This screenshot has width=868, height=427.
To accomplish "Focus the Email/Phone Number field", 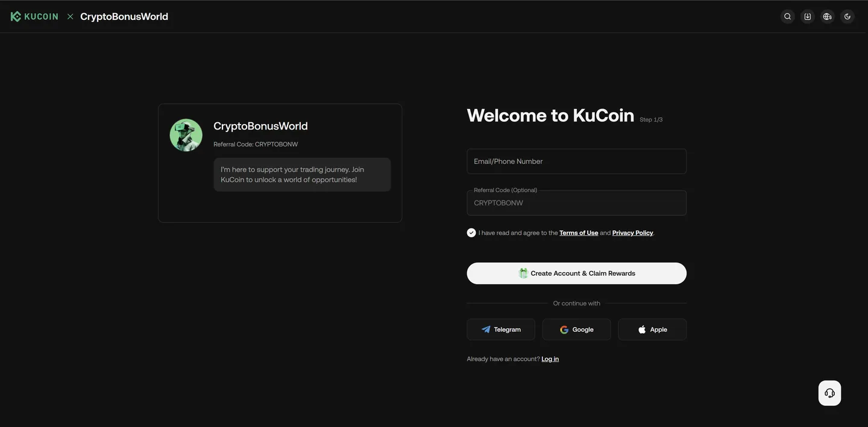I will coord(576,161).
